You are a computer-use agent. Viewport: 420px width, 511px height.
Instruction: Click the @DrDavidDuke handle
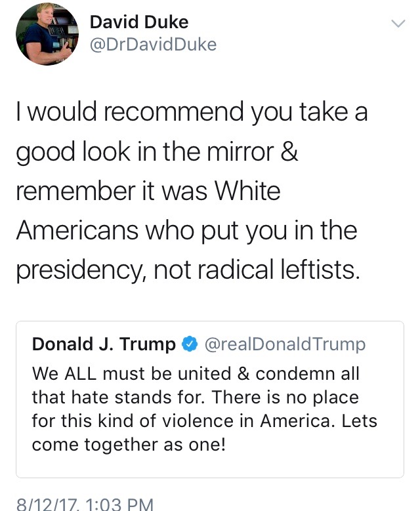(152, 44)
